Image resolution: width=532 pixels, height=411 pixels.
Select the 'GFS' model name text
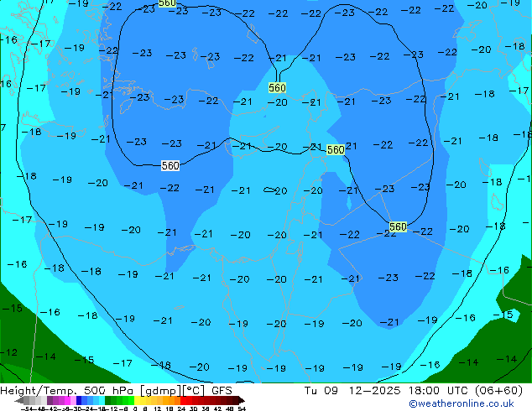(222, 391)
